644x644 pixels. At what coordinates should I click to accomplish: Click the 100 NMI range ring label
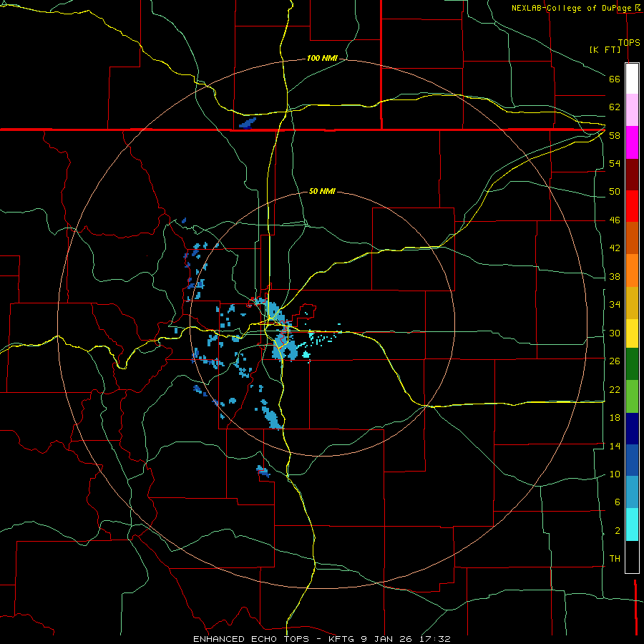322,59
